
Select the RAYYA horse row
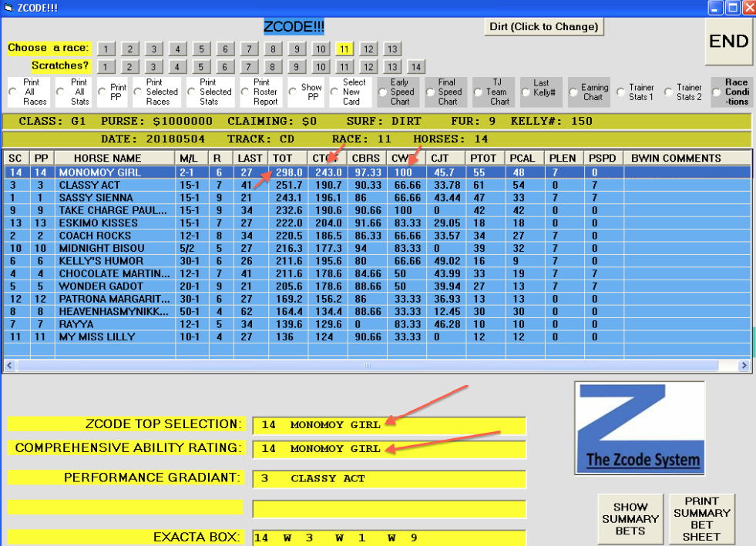pyautogui.click(x=377, y=324)
